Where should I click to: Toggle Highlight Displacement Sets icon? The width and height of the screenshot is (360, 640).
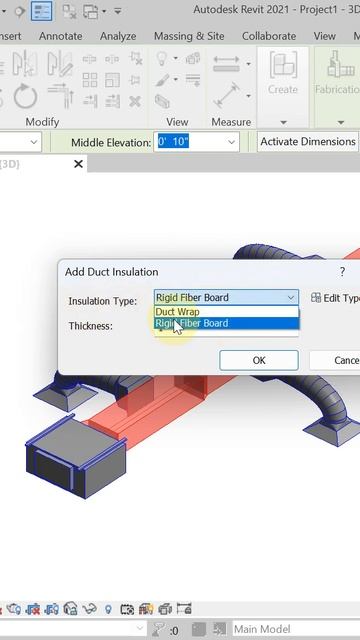click(x=165, y=609)
